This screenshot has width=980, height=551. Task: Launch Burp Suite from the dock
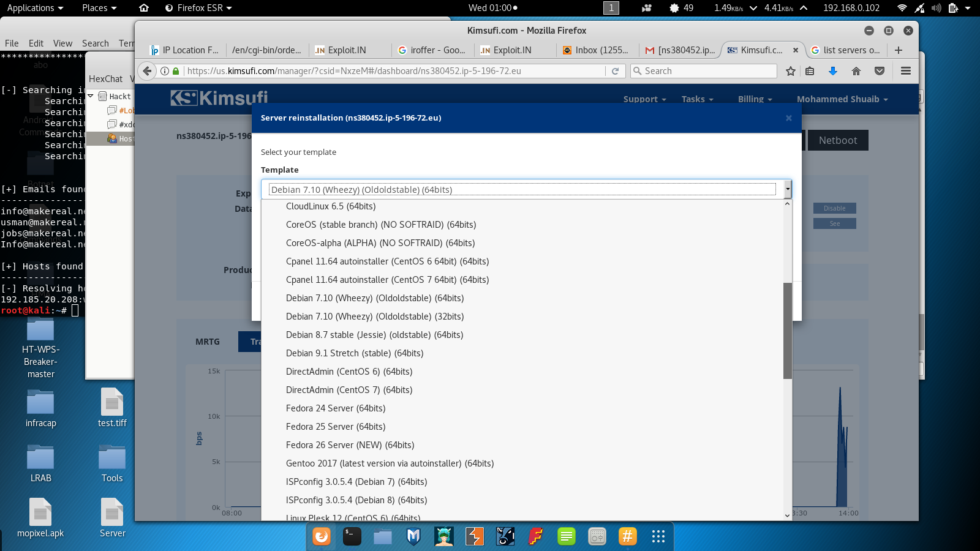475,536
